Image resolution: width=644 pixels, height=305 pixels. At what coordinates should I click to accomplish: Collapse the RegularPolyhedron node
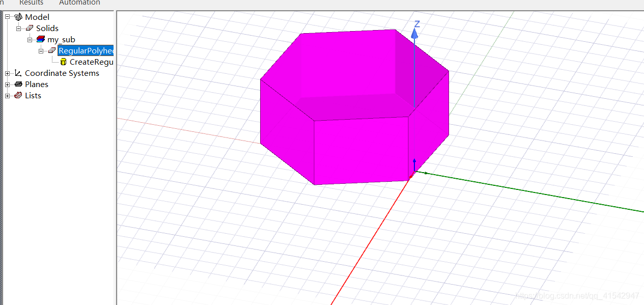[x=41, y=50]
